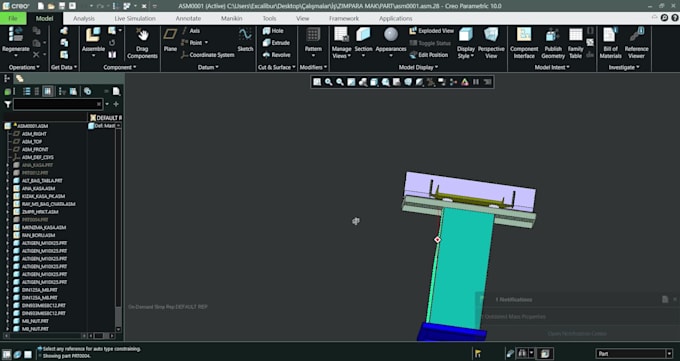Viewport: 680px width, 361px height.
Task: Open the Get Data group dropdown
Action: (64, 67)
